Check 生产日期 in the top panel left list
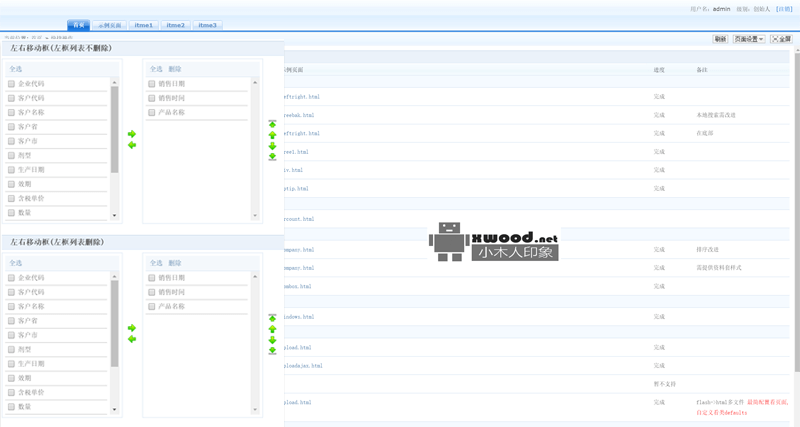 click(11, 170)
